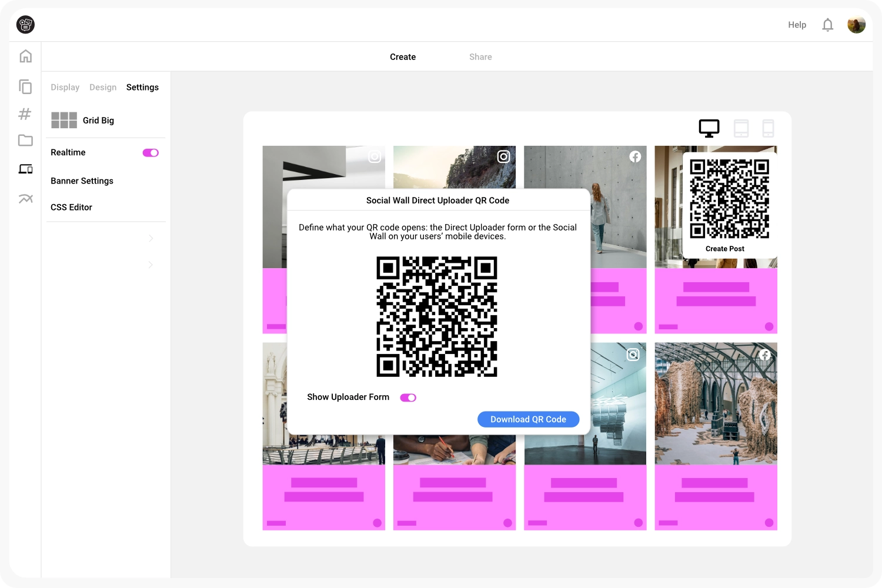Expand the second chevron in the settings panel
882x588 pixels.
(151, 265)
